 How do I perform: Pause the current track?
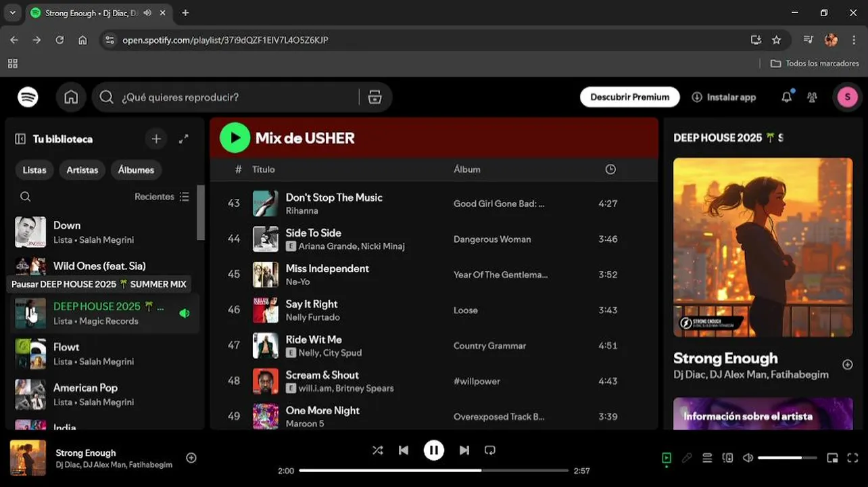(x=434, y=450)
